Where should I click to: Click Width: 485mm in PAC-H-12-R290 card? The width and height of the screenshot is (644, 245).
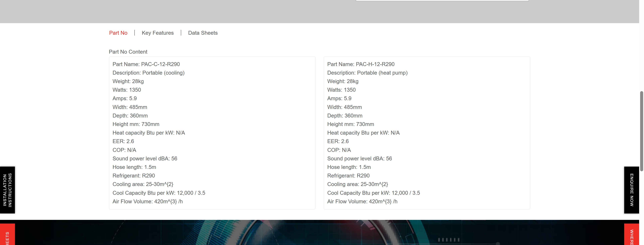point(345,107)
